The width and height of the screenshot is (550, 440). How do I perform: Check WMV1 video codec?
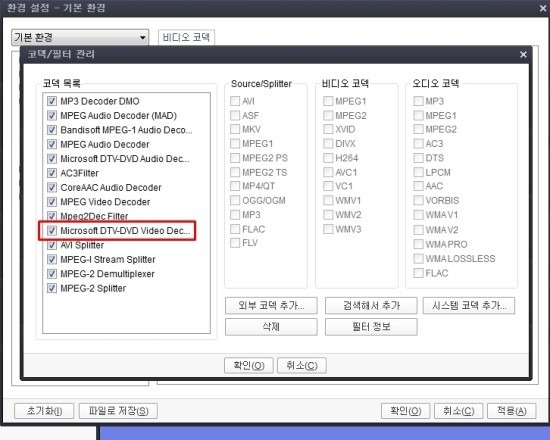pyautogui.click(x=328, y=200)
